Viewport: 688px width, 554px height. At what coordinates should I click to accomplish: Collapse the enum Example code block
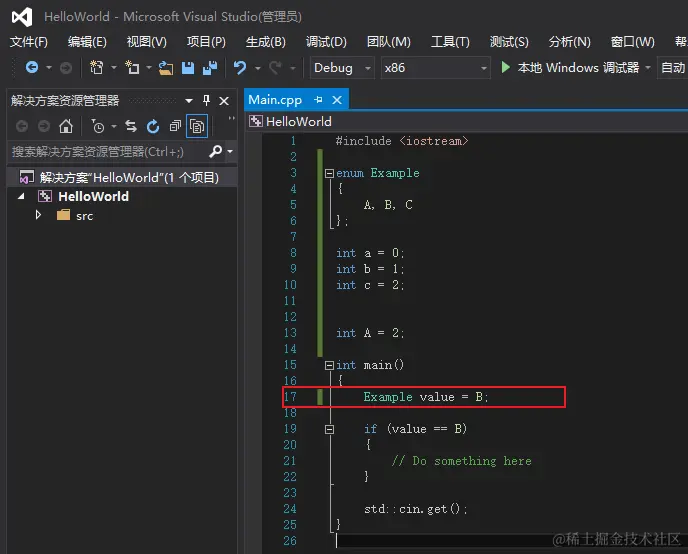click(x=329, y=173)
